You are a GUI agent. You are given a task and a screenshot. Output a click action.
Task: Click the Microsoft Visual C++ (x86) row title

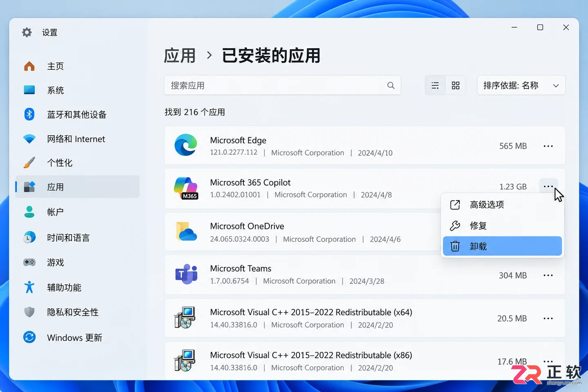[311, 355]
